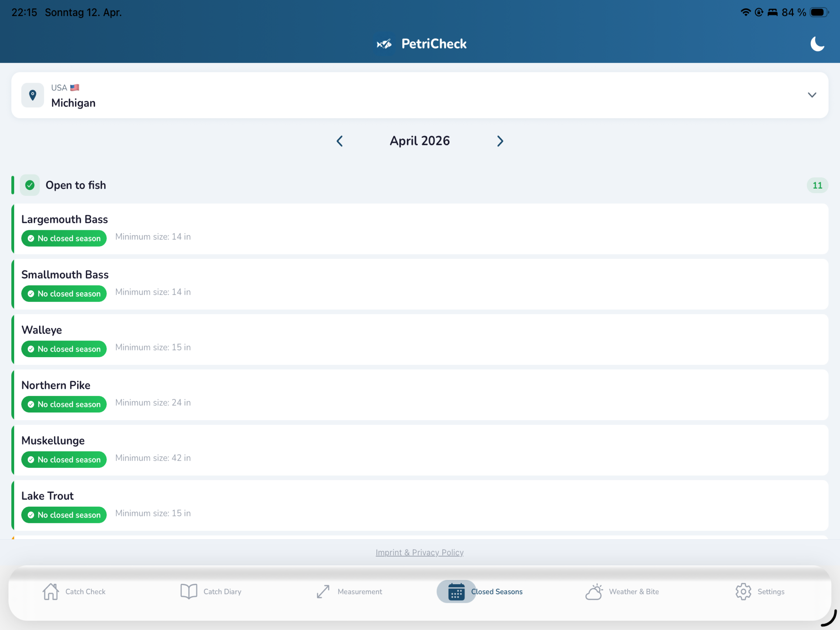Click Largemouth Bass minimum size 14 in text
The image size is (840, 630).
tap(153, 237)
